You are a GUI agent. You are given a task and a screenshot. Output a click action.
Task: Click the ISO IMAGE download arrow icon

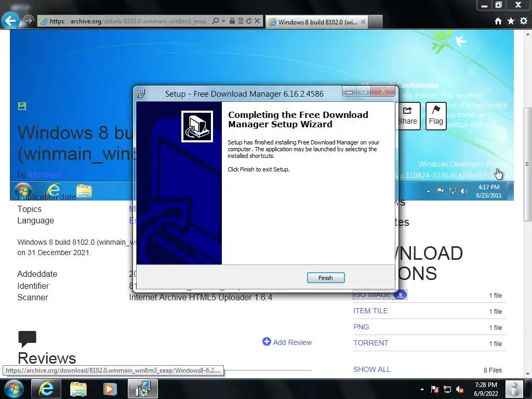(401, 295)
